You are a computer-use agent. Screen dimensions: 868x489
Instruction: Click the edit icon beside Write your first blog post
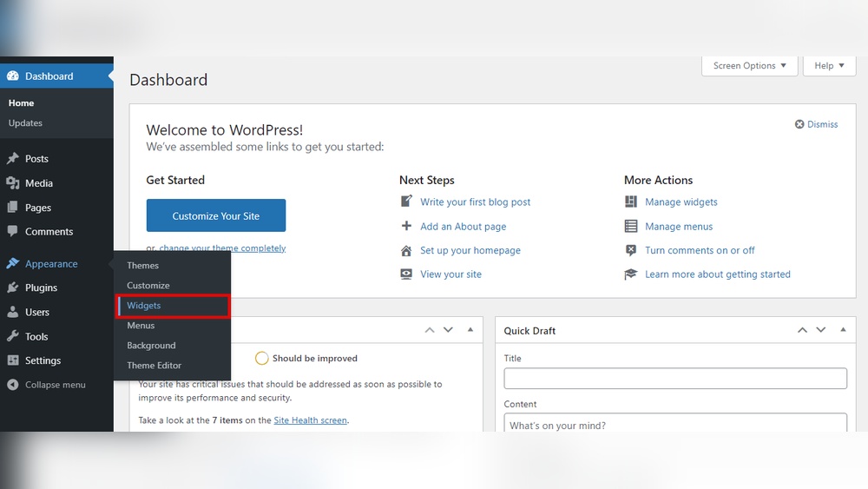(x=406, y=201)
